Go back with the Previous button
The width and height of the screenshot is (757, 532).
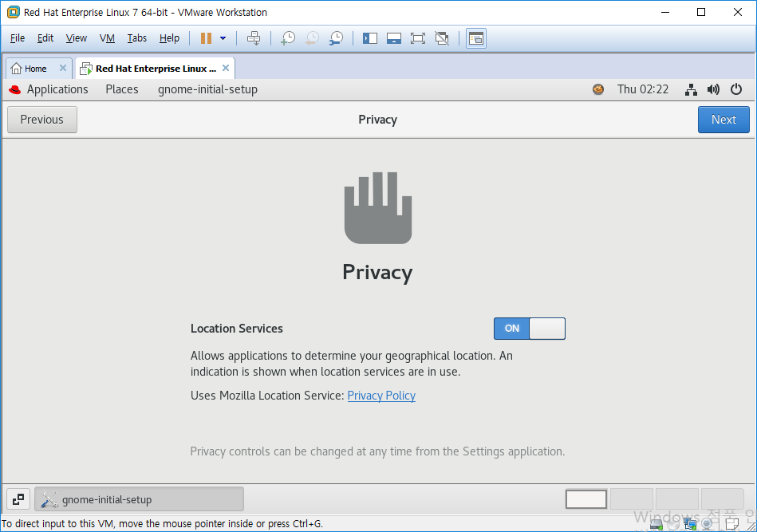coord(42,120)
